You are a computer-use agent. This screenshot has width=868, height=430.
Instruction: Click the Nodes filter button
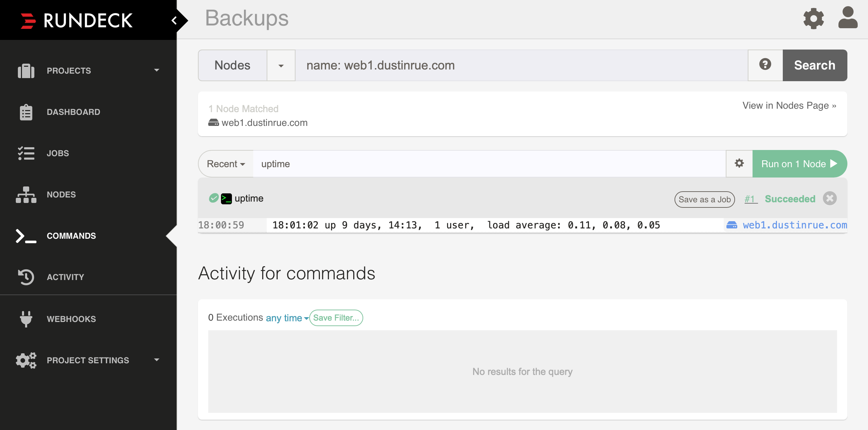tap(233, 65)
